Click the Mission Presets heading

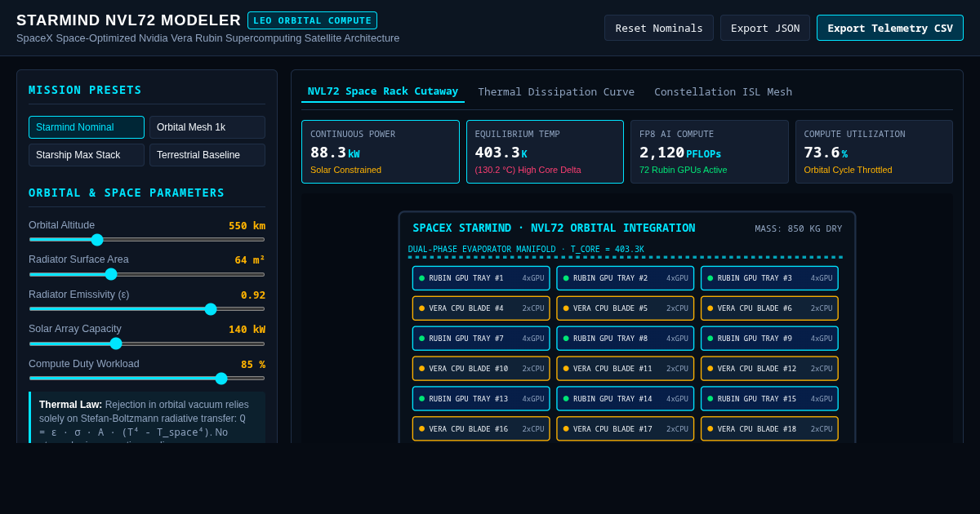(85, 90)
